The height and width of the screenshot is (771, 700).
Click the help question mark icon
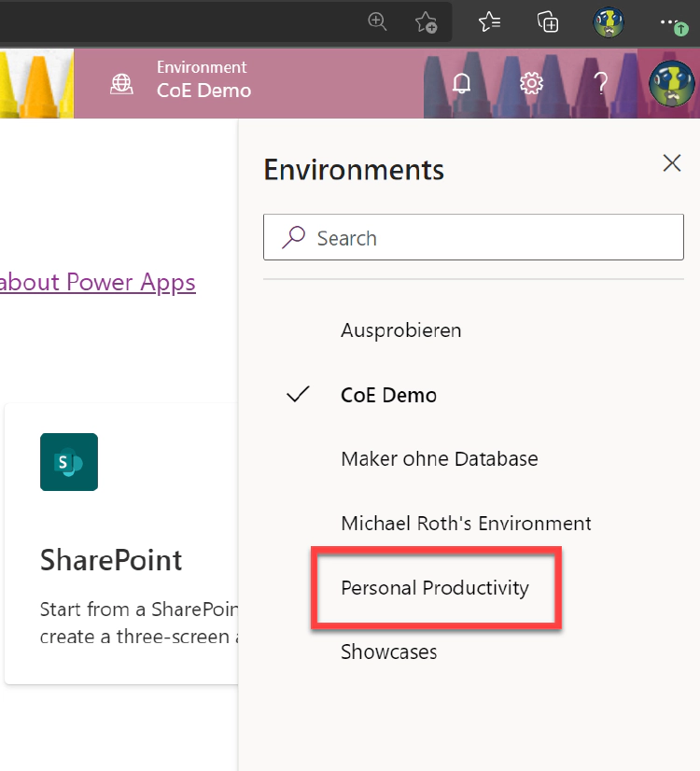coord(601,84)
